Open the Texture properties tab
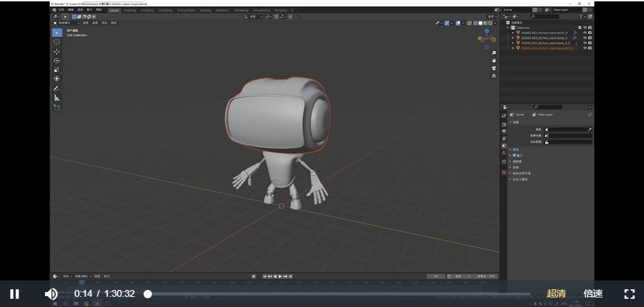This screenshot has width=644, height=307. tap(504, 172)
